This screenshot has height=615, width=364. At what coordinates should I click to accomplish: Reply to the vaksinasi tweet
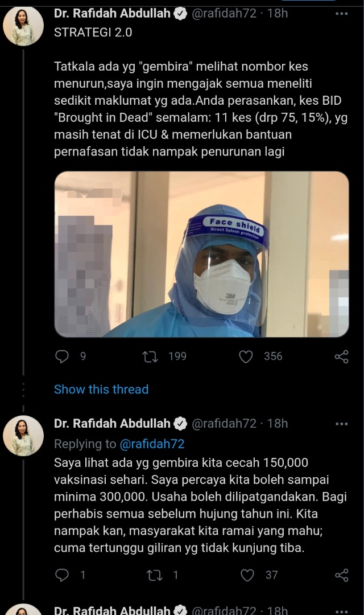click(x=62, y=575)
